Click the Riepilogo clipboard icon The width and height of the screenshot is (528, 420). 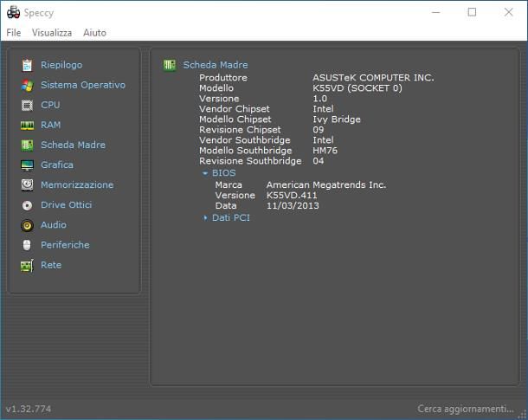(x=27, y=65)
